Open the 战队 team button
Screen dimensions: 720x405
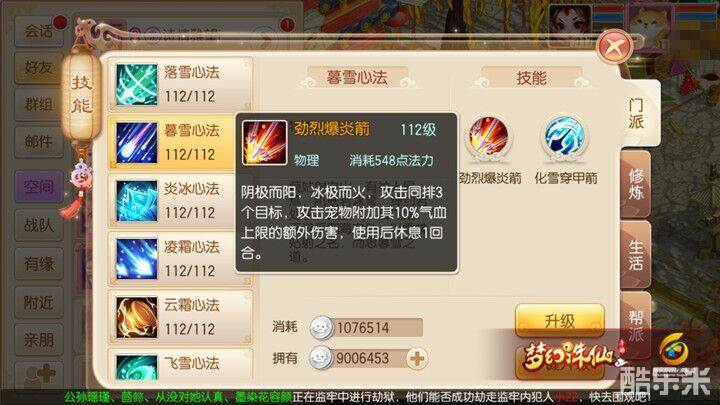click(39, 225)
